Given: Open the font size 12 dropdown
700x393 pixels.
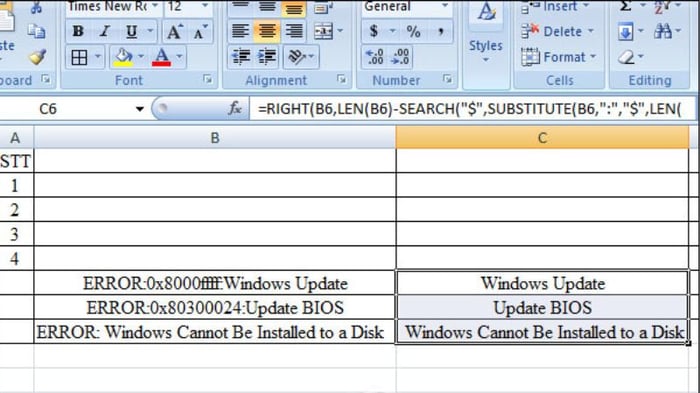Looking at the screenshot, I should pyautogui.click(x=205, y=6).
